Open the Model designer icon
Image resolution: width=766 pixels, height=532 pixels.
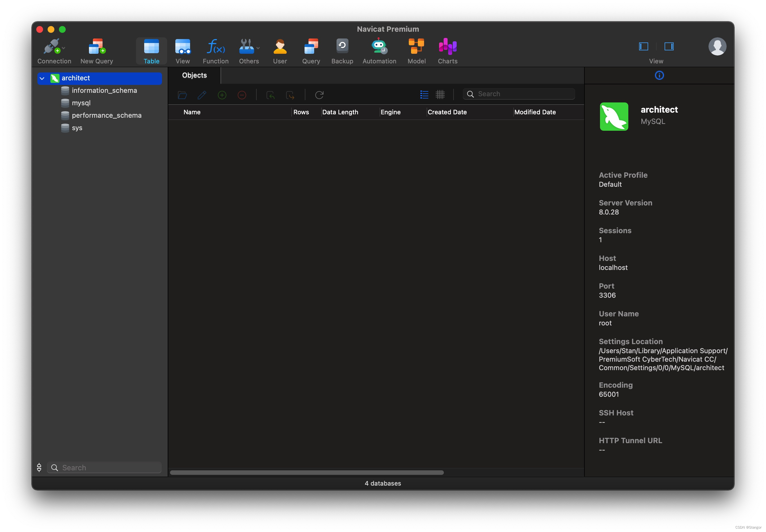(416, 47)
